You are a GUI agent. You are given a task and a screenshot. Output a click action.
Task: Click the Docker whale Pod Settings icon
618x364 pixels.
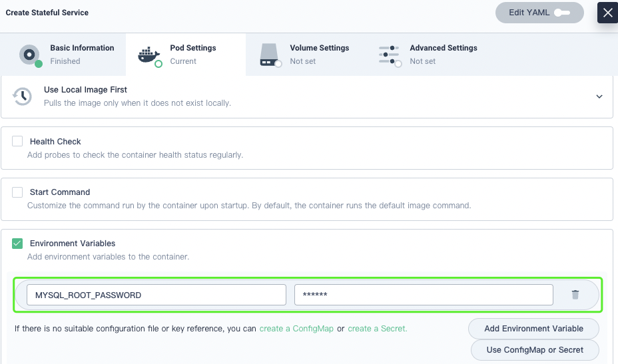149,55
